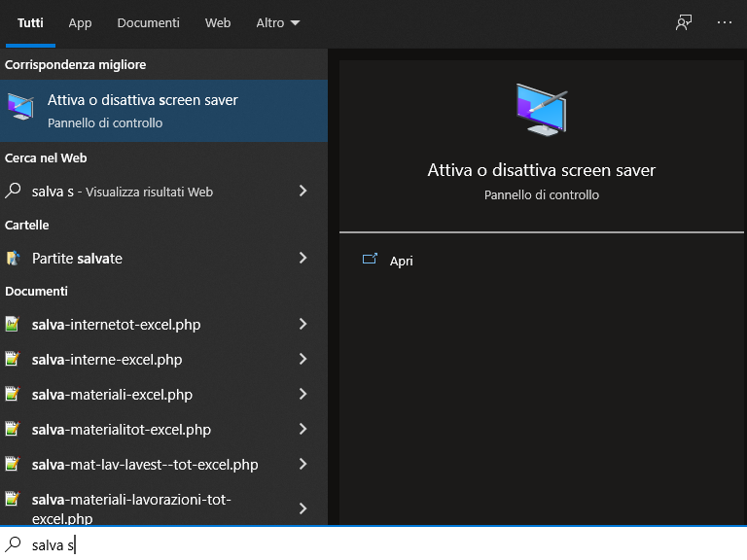Switch to the Web tab

[218, 23]
